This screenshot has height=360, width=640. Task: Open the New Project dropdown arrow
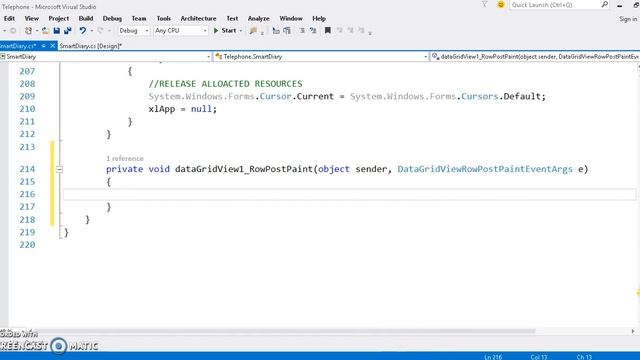coord(37,31)
